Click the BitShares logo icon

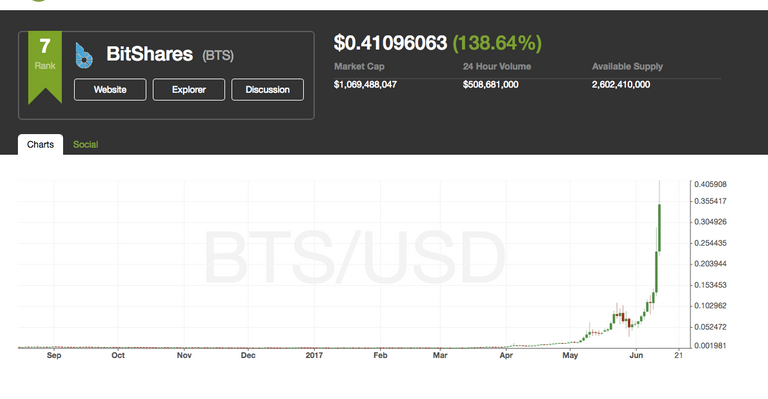pos(84,55)
